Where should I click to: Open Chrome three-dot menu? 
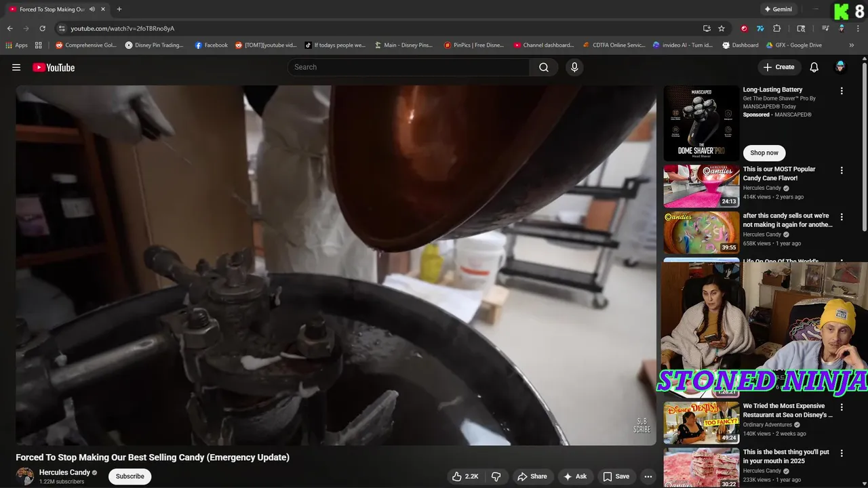coord(856,28)
